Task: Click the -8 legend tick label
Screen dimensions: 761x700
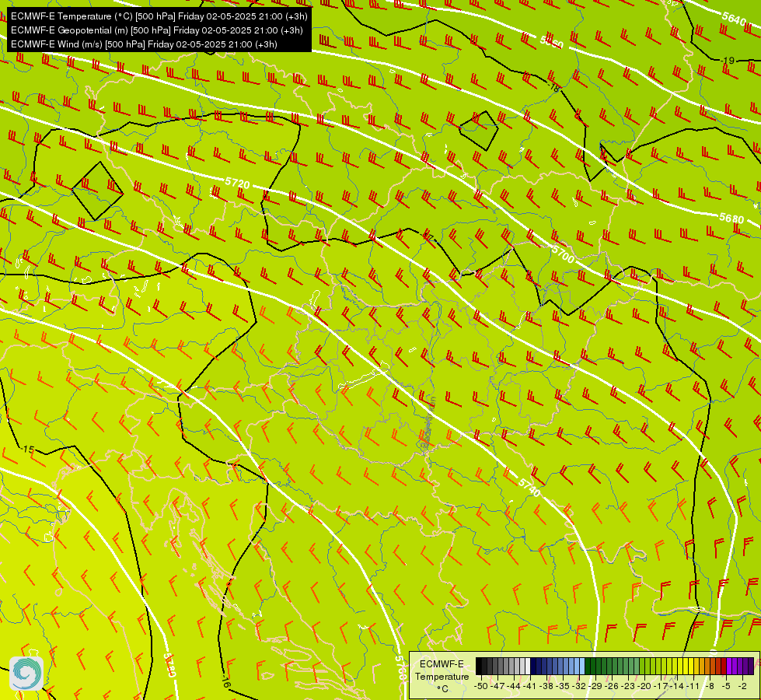Action: (710, 686)
